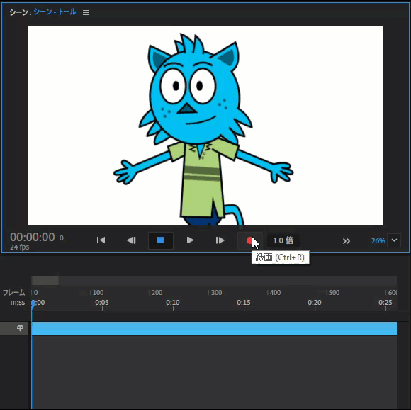
Task: Open the Scene panel hamburger menu
Action: (x=86, y=13)
